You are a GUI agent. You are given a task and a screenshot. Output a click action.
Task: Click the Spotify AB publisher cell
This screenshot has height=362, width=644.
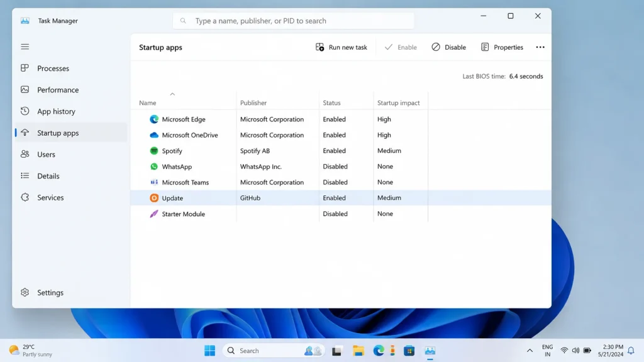pyautogui.click(x=255, y=151)
